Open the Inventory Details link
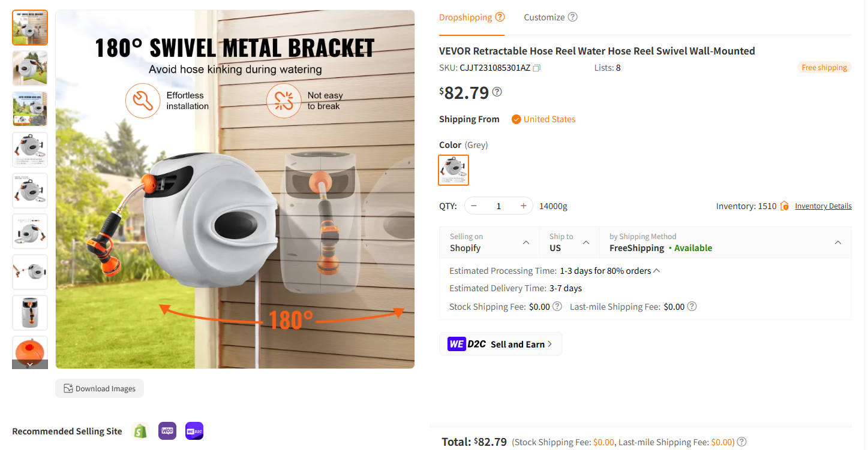This screenshot has height=450, width=868. (x=823, y=206)
